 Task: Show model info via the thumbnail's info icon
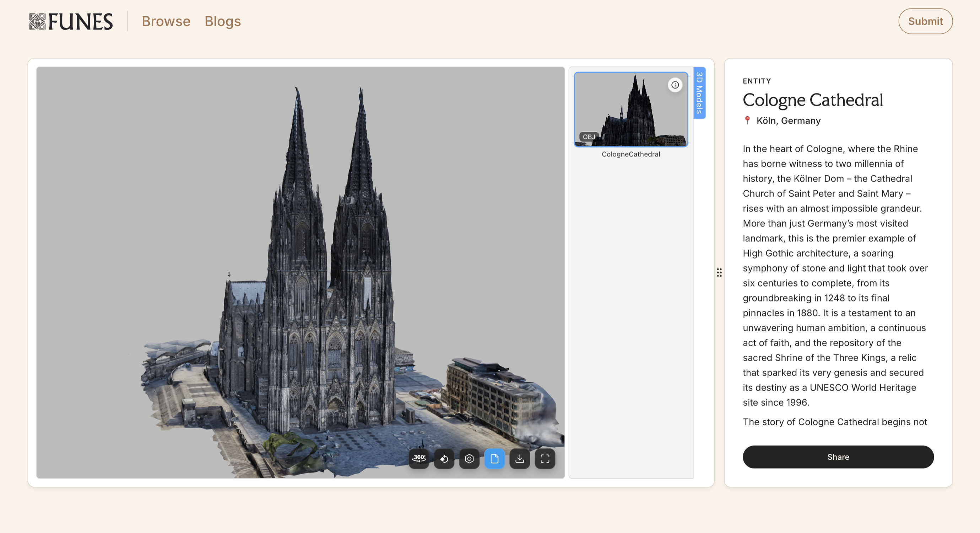675,85
